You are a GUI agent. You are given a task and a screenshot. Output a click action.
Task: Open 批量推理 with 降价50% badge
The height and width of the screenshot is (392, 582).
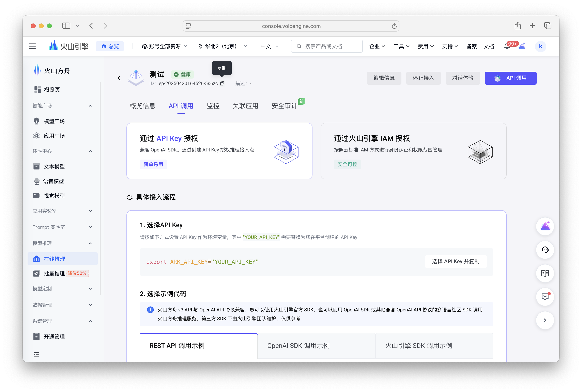(x=54, y=273)
